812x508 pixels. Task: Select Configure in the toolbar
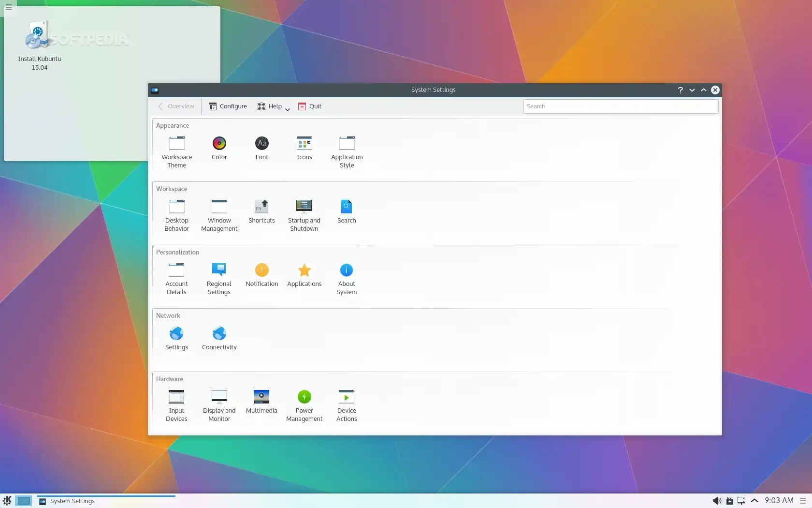(227, 106)
